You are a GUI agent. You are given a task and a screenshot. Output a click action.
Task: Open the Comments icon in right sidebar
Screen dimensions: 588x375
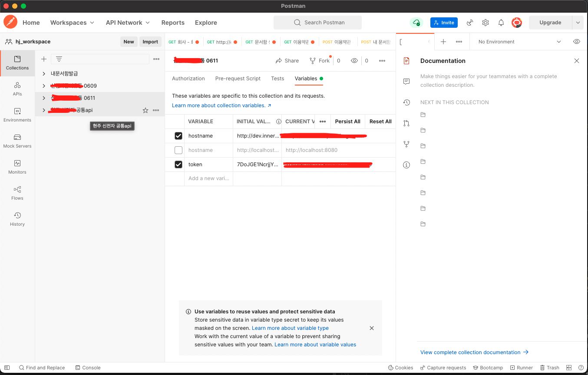pyautogui.click(x=406, y=82)
